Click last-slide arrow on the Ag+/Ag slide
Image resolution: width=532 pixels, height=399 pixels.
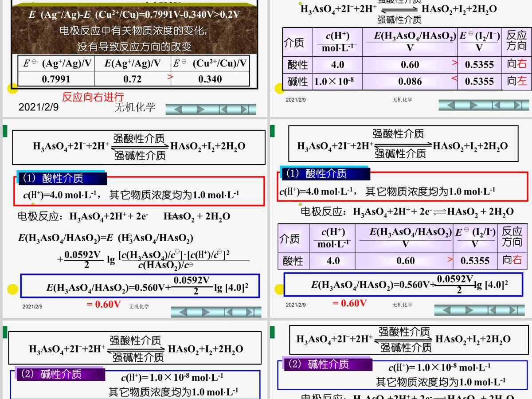click(x=245, y=109)
